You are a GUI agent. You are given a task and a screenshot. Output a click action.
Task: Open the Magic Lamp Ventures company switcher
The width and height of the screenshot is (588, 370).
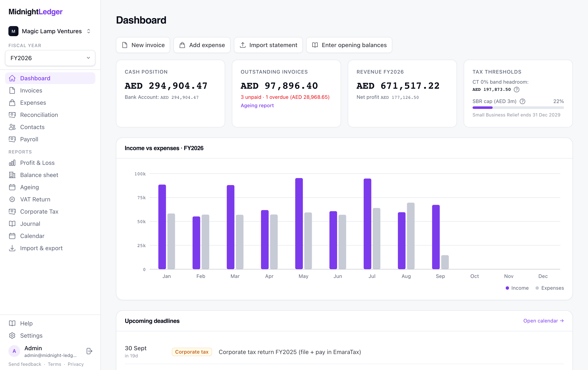pyautogui.click(x=50, y=31)
